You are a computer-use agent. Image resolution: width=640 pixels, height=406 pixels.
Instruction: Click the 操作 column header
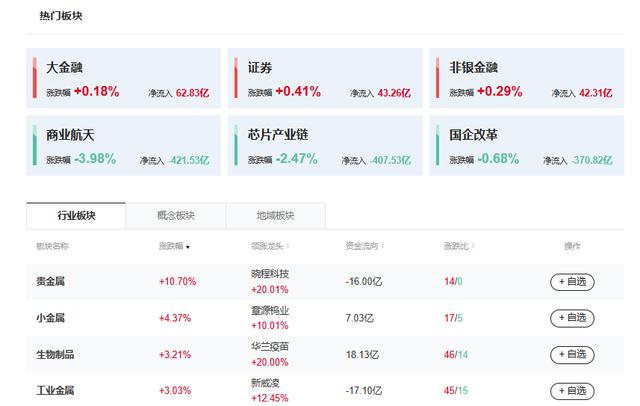pyautogui.click(x=572, y=246)
